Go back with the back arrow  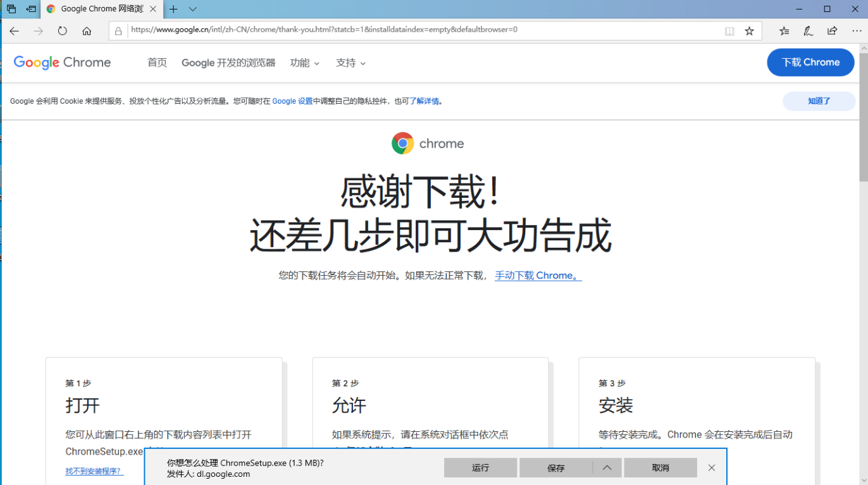point(15,31)
